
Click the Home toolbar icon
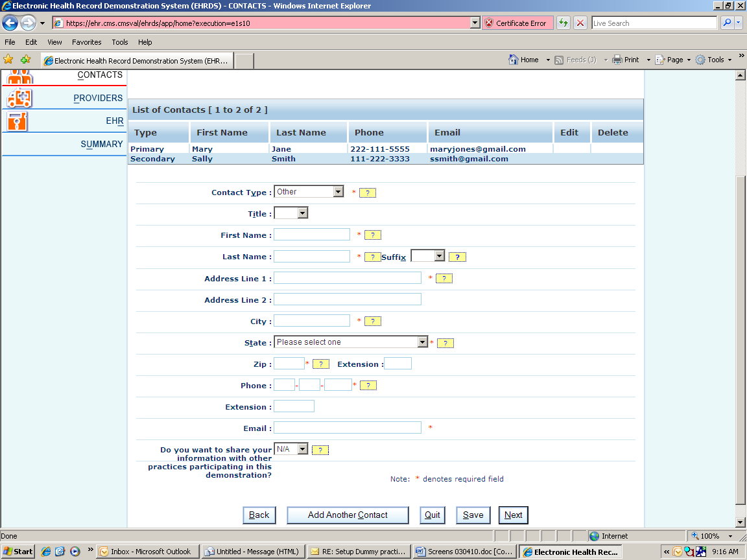point(513,60)
